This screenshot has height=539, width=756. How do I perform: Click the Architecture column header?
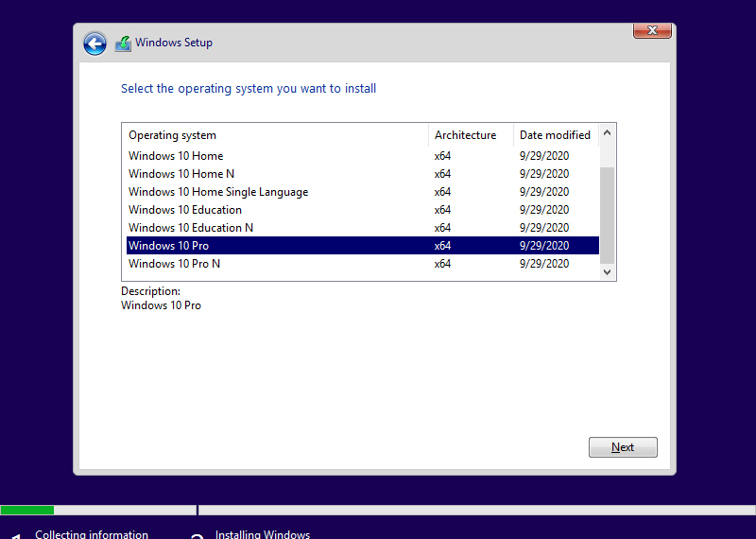point(471,135)
